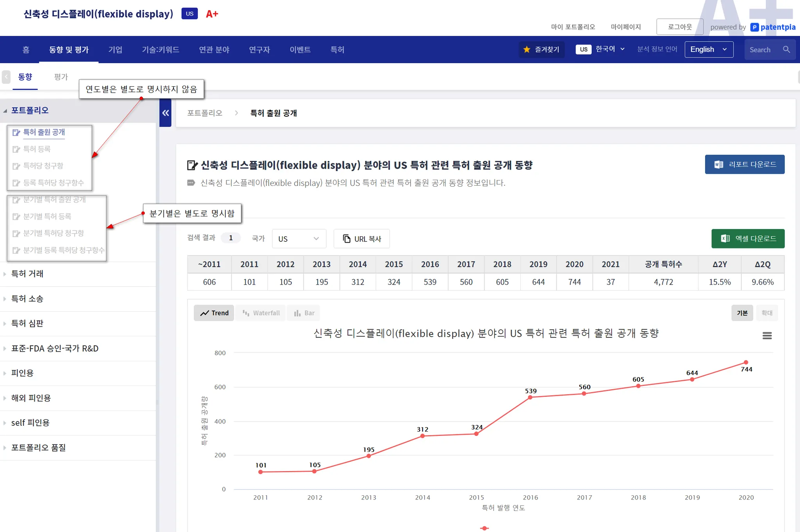Switch to the 평가 tab

(x=61, y=77)
